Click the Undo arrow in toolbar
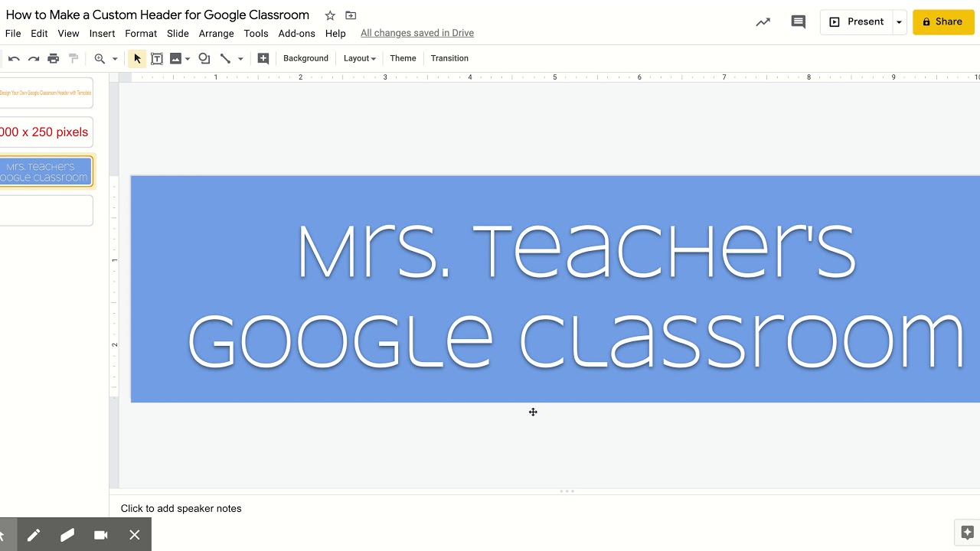The height and width of the screenshot is (551, 980). [x=14, y=58]
